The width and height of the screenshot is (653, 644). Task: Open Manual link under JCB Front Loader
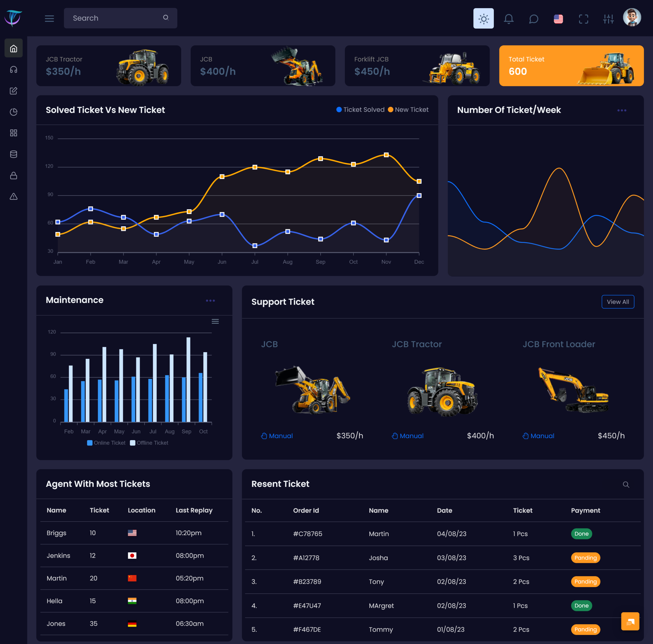click(x=538, y=436)
